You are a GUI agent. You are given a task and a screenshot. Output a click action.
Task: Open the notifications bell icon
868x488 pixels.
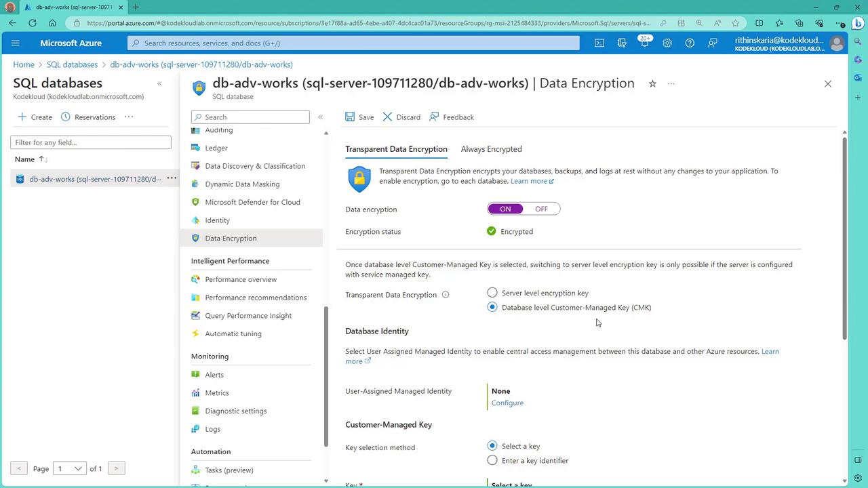coord(644,43)
